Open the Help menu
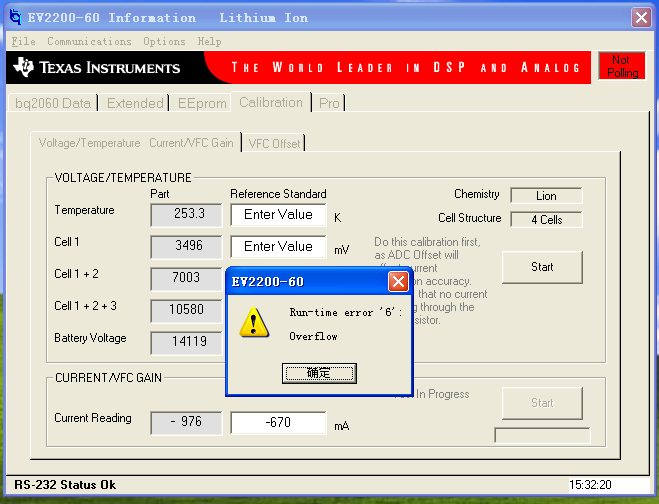The height and width of the screenshot is (504, 659). click(x=209, y=41)
